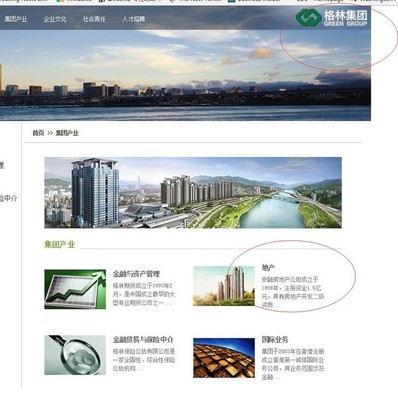Click the 集团产业 breadcrumb link

click(x=67, y=133)
